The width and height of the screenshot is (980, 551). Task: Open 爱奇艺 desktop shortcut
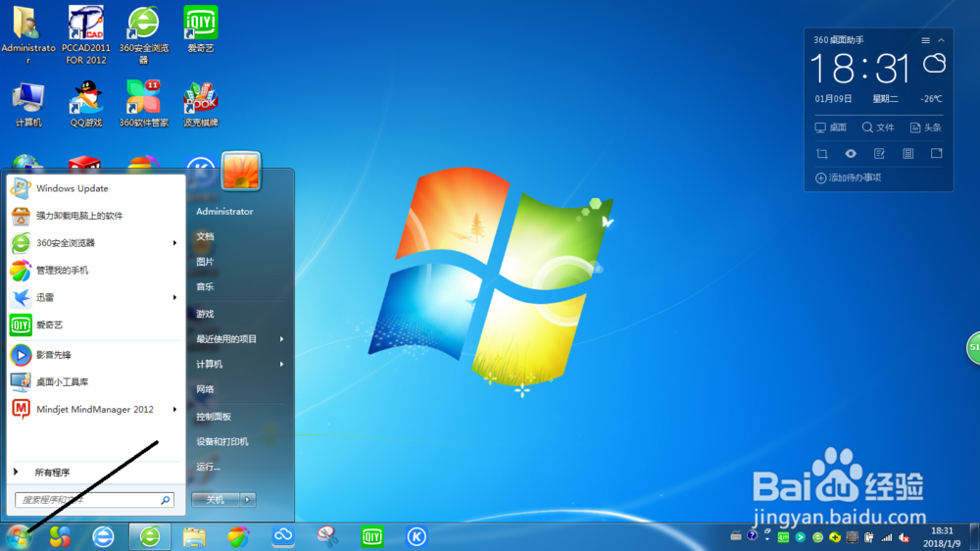(201, 29)
